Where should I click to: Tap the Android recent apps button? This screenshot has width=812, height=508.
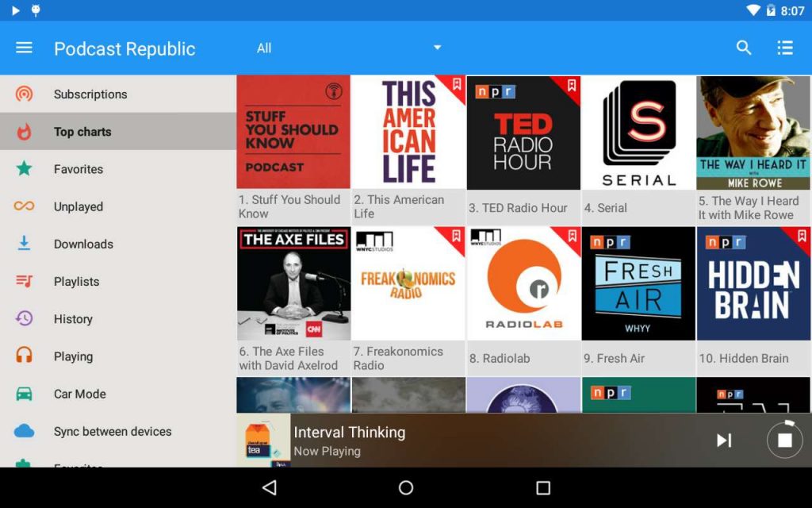pyautogui.click(x=542, y=487)
